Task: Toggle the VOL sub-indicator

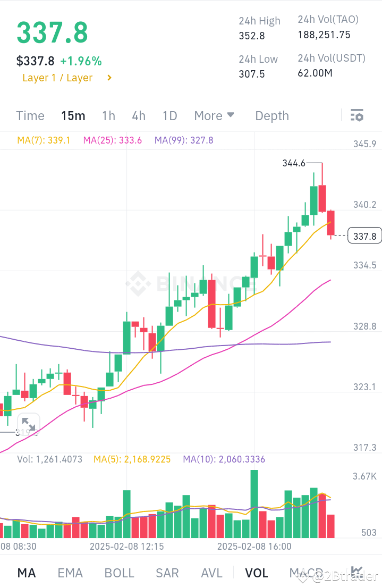Action: (257, 573)
